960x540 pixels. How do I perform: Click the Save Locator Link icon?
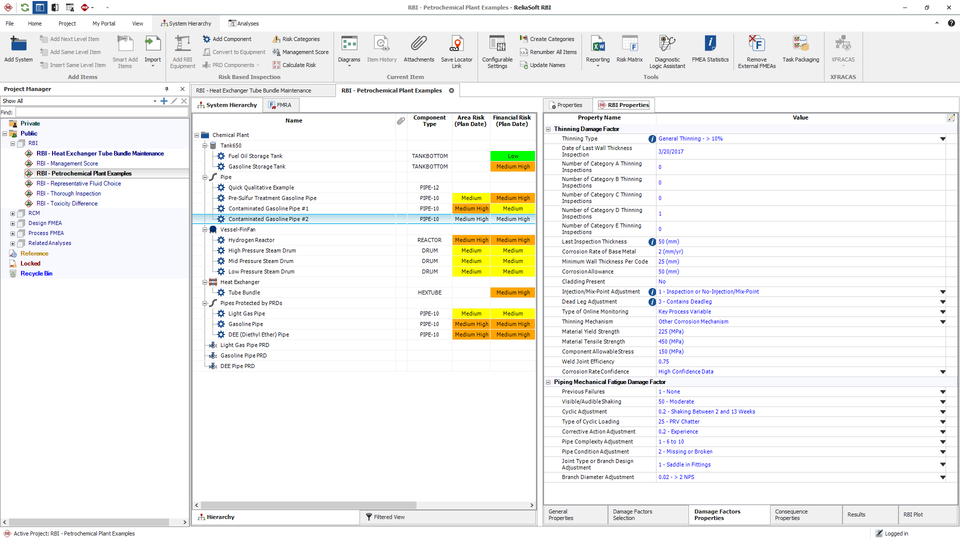[456, 51]
